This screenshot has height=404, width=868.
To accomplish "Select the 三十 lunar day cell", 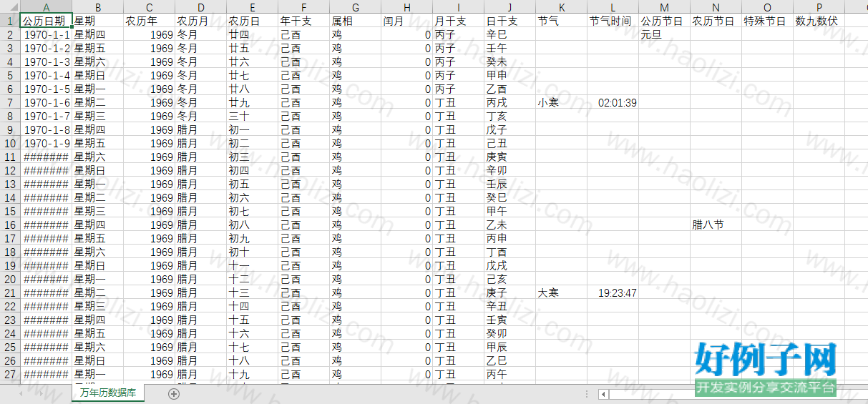I will 253,116.
